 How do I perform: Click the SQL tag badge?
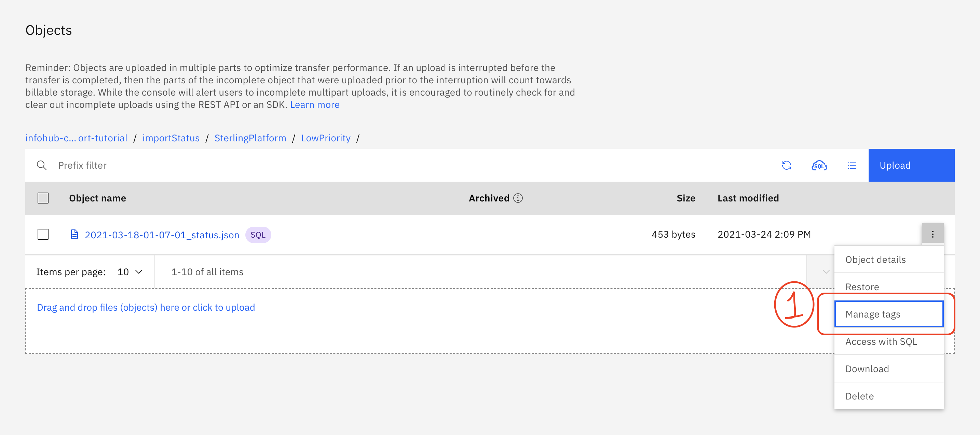258,235
